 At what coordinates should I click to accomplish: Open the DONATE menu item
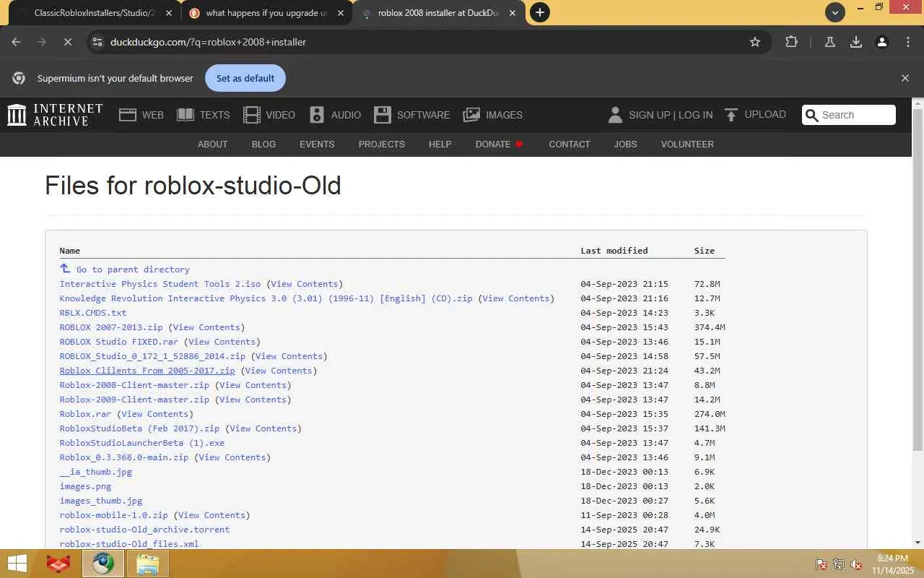click(499, 144)
